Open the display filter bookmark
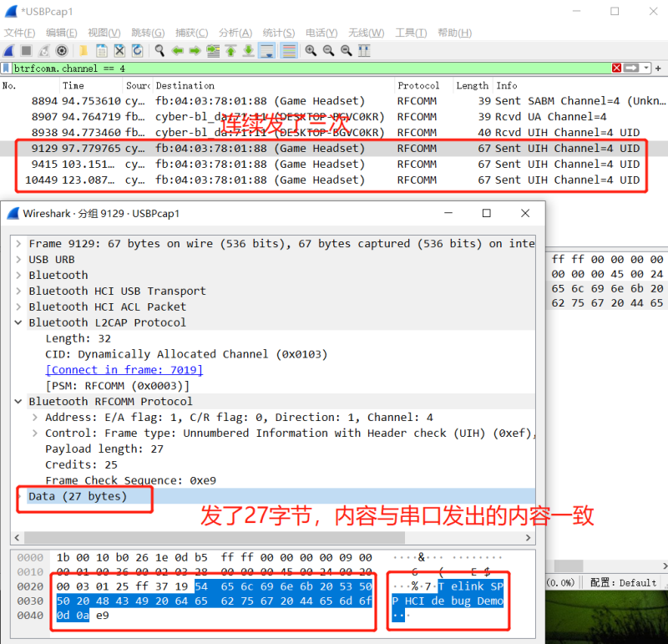Screen dimensions: 668x644 (x=7, y=68)
